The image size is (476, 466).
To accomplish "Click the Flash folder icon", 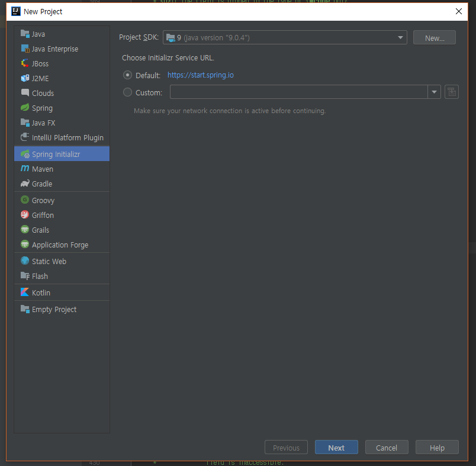I will pyautogui.click(x=25, y=276).
